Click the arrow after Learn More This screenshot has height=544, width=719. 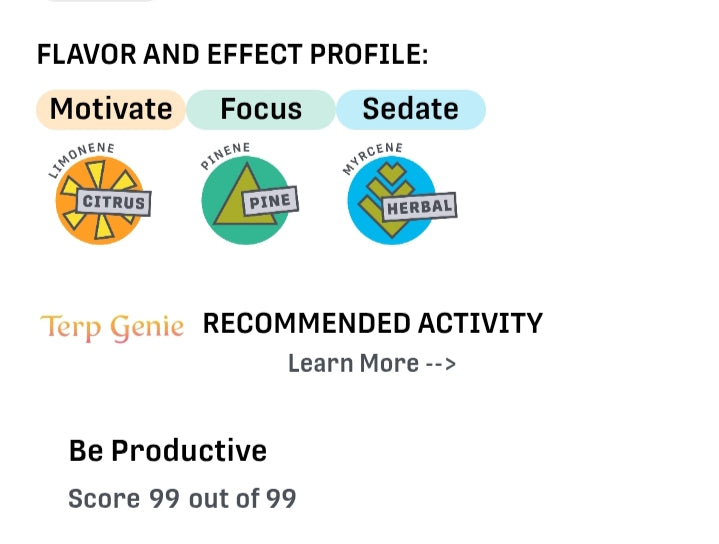[x=441, y=363]
